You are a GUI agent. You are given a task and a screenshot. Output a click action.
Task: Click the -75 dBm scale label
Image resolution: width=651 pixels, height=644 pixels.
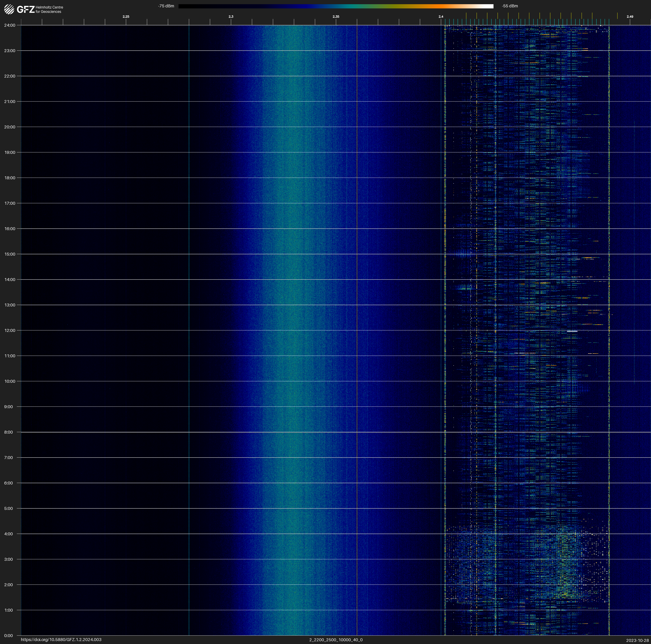pos(166,6)
